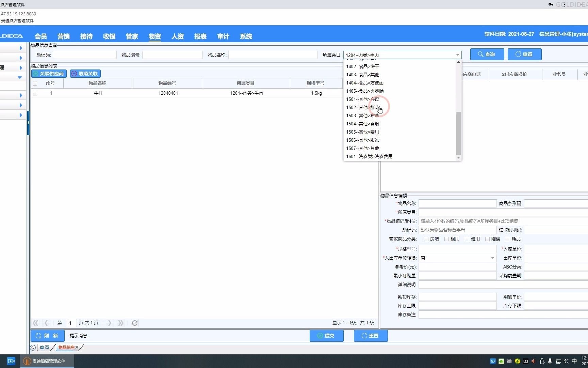Click the dropdown list scroll-up arrow
This screenshot has width=588, height=368.
[458, 62]
